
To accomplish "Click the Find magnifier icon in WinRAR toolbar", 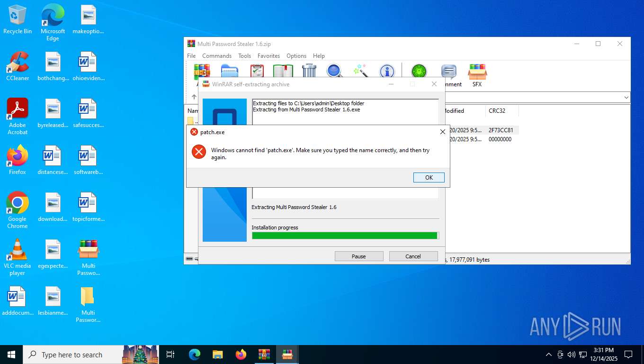I will point(335,71).
